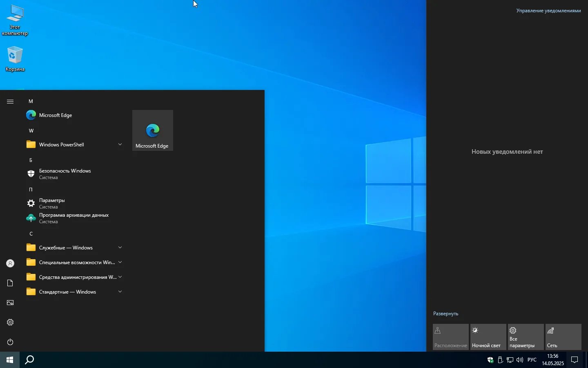Open the Power button in Start menu
588x368 pixels.
pyautogui.click(x=10, y=342)
